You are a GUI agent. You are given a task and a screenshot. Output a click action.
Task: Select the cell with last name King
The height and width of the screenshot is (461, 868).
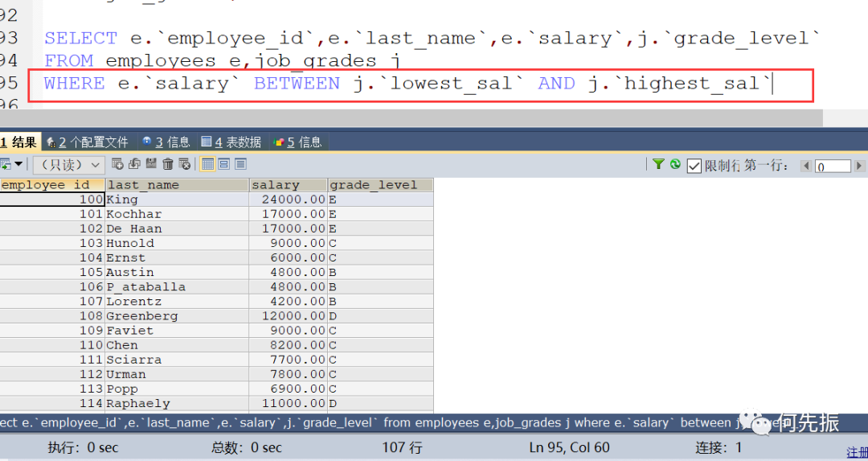tap(177, 200)
